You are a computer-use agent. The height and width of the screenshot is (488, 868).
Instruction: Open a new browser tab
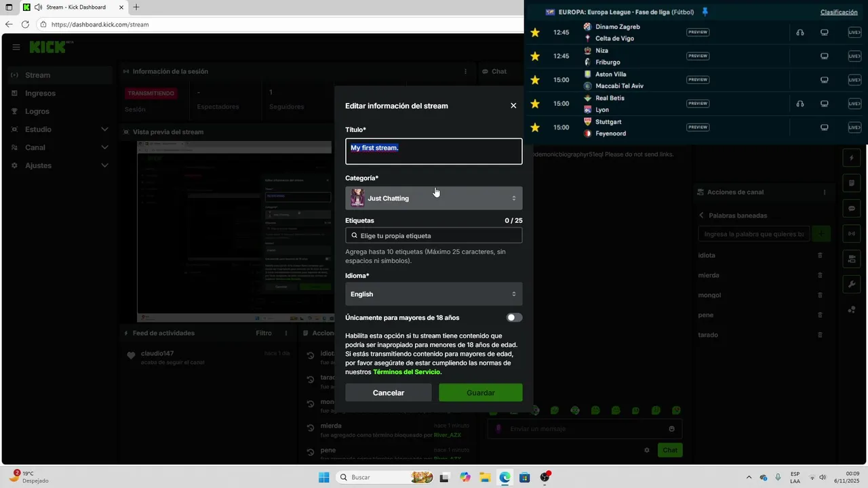pyautogui.click(x=136, y=7)
